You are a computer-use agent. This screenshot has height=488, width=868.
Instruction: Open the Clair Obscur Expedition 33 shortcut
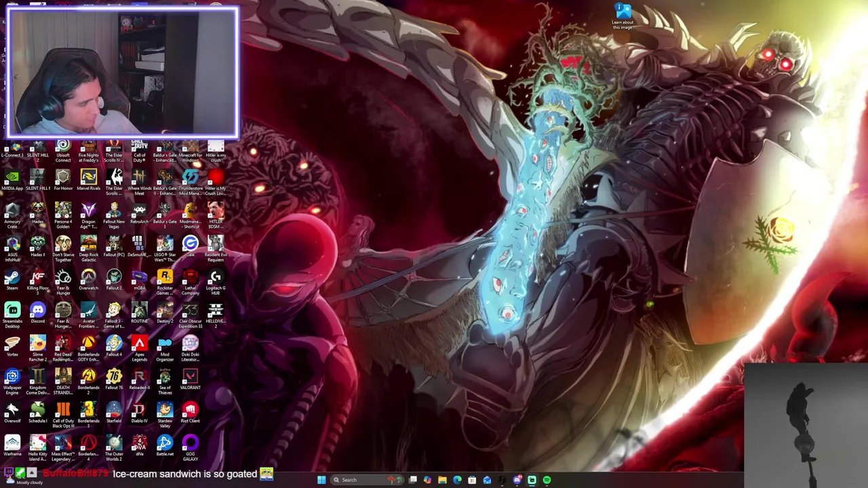point(190,315)
